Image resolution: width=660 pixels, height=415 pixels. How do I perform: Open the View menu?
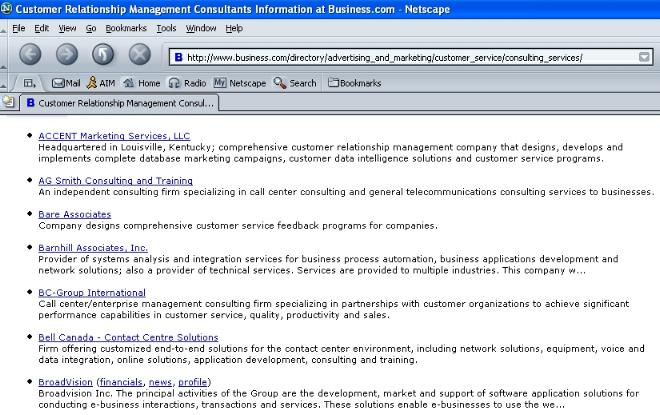pyautogui.click(x=67, y=28)
